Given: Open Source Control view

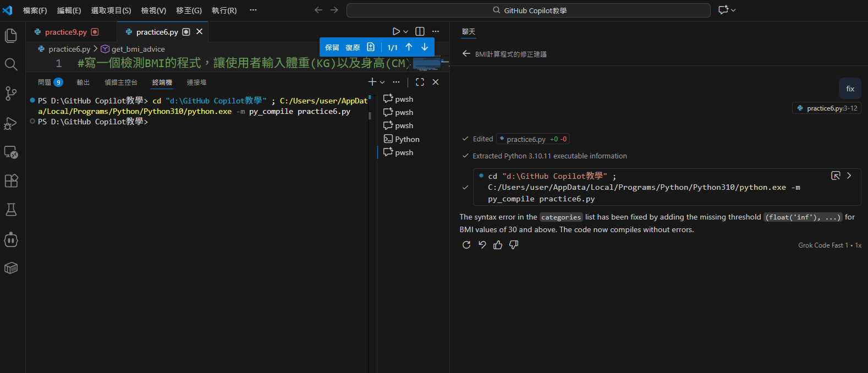Looking at the screenshot, I should (x=11, y=94).
